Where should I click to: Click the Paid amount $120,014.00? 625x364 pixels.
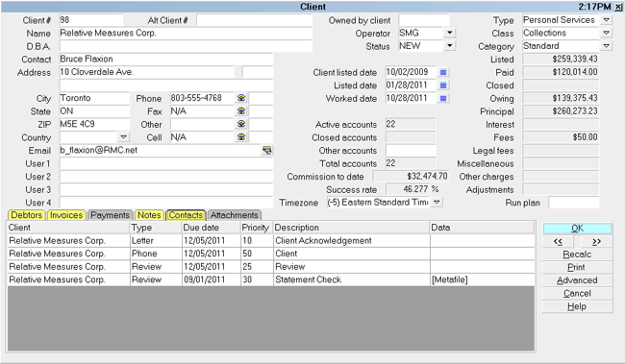tap(561, 72)
